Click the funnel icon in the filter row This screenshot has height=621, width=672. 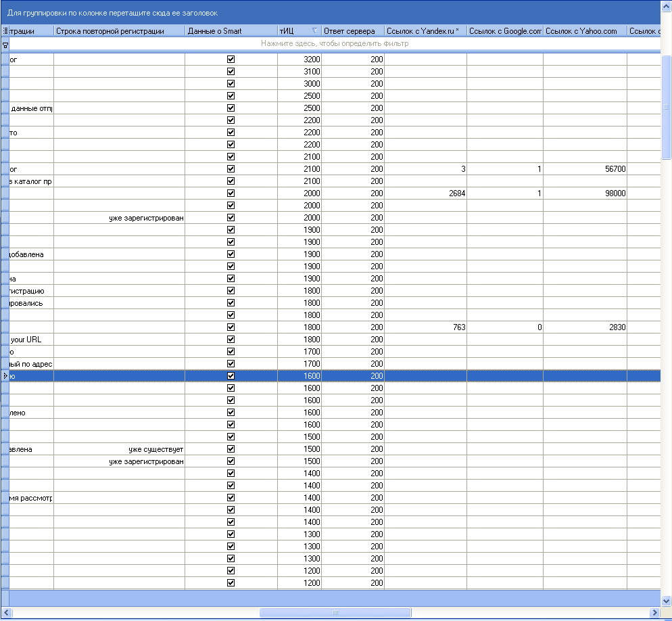[5, 44]
